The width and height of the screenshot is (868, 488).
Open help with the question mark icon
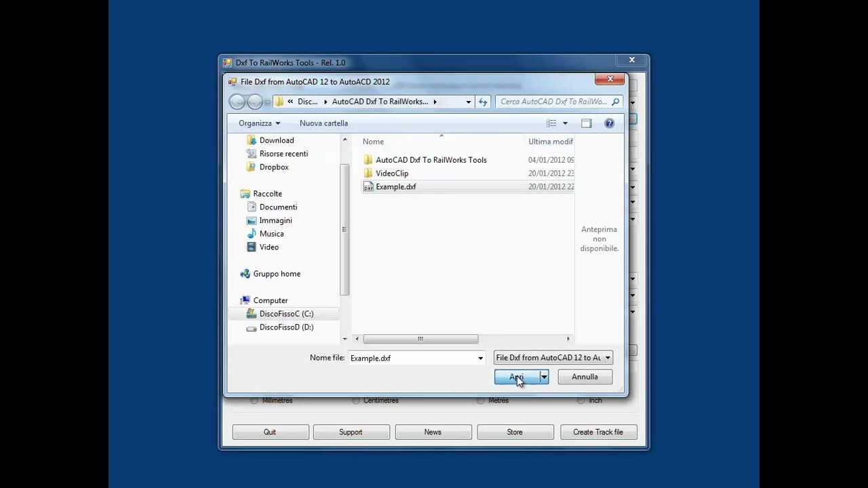point(609,123)
